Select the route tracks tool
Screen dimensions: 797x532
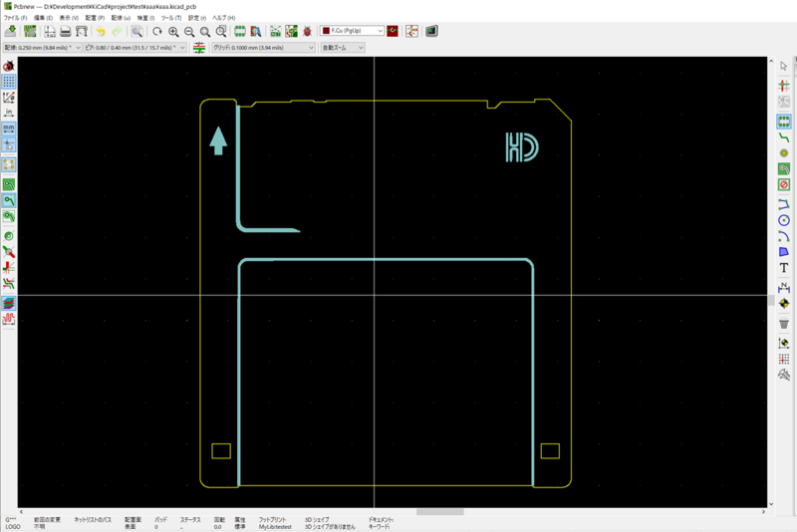784,137
